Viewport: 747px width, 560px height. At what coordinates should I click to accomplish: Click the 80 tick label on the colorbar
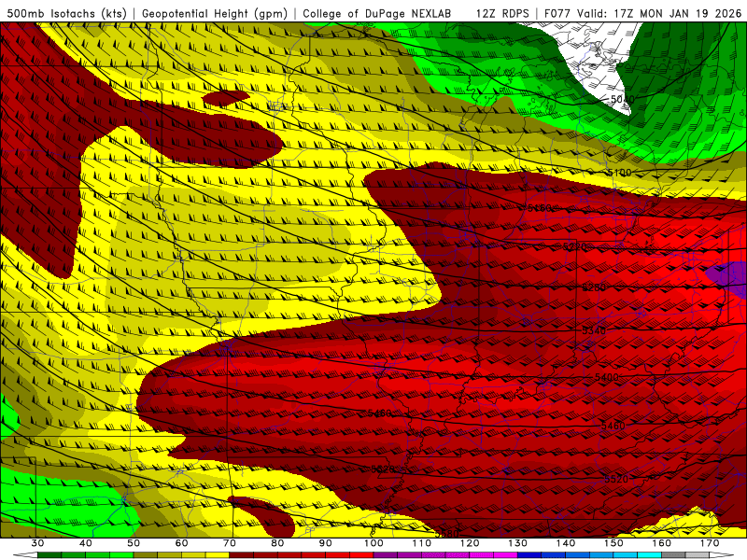pyautogui.click(x=277, y=543)
